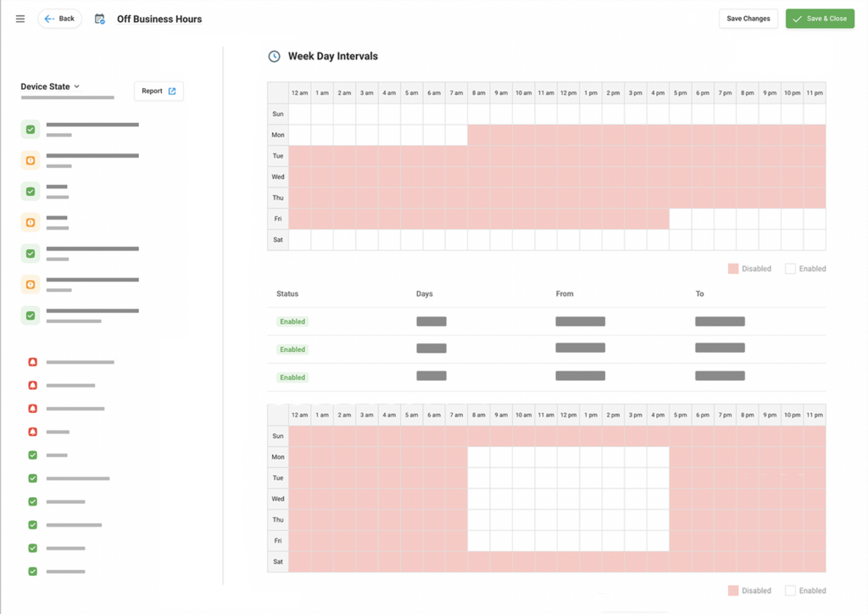Click the Sat row label in lower grid
This screenshot has width=868, height=614.
click(278, 562)
